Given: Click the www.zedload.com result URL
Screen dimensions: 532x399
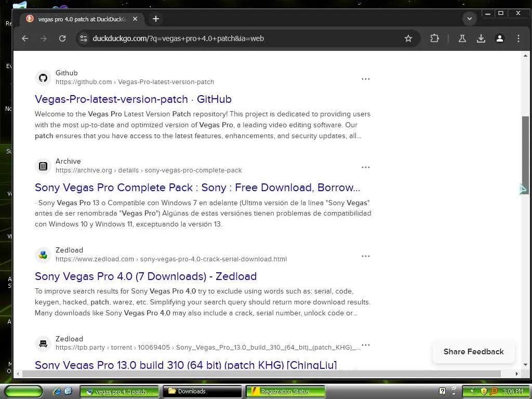Looking at the screenshot, I should pos(171,259).
